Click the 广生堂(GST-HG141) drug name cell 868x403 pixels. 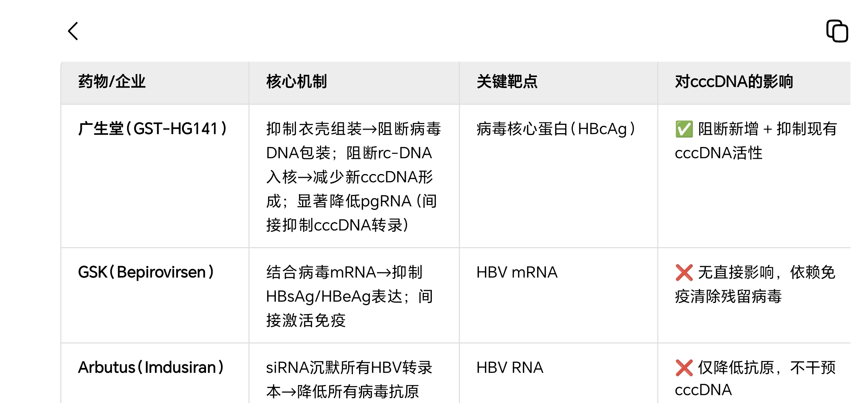pyautogui.click(x=153, y=129)
